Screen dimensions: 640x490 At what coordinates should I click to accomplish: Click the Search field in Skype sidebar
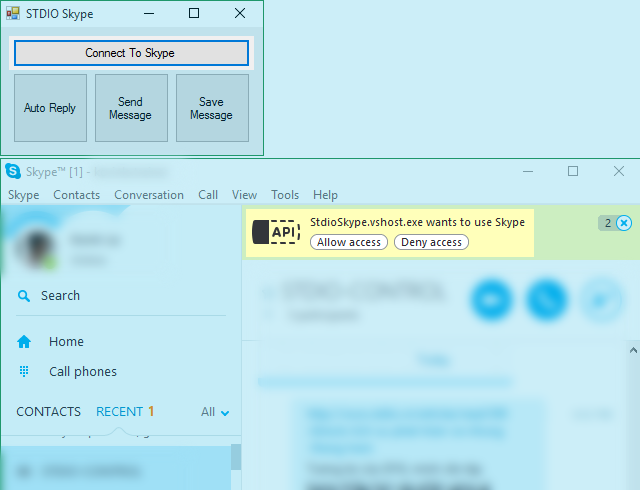click(121, 296)
